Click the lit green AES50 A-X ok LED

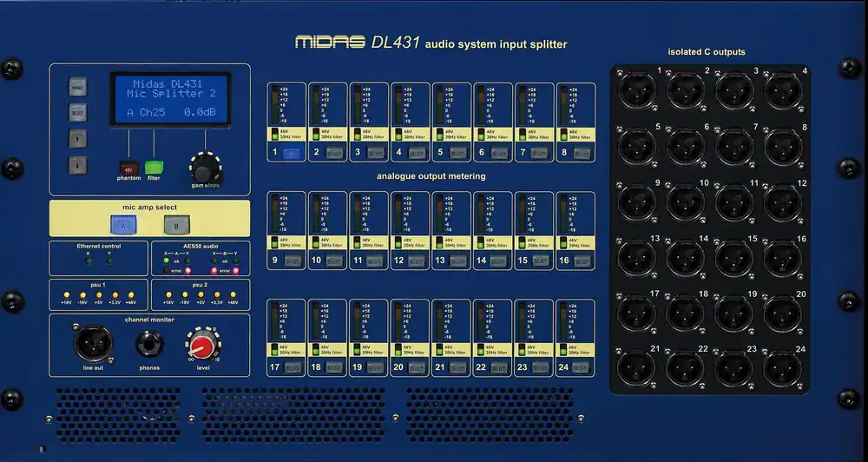(x=166, y=261)
